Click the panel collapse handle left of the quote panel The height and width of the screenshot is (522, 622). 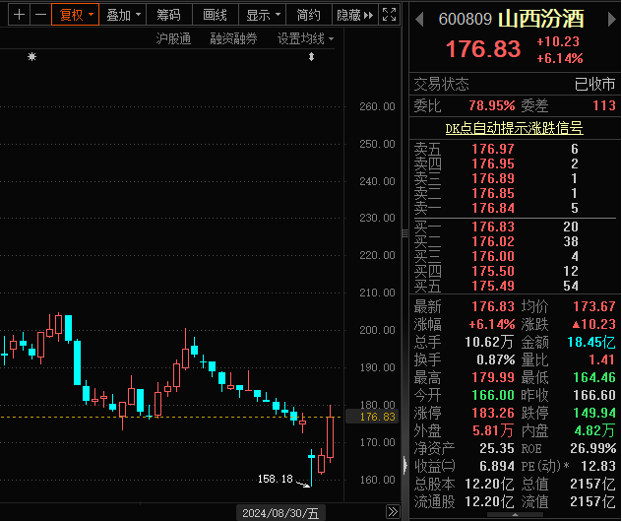tap(405, 233)
